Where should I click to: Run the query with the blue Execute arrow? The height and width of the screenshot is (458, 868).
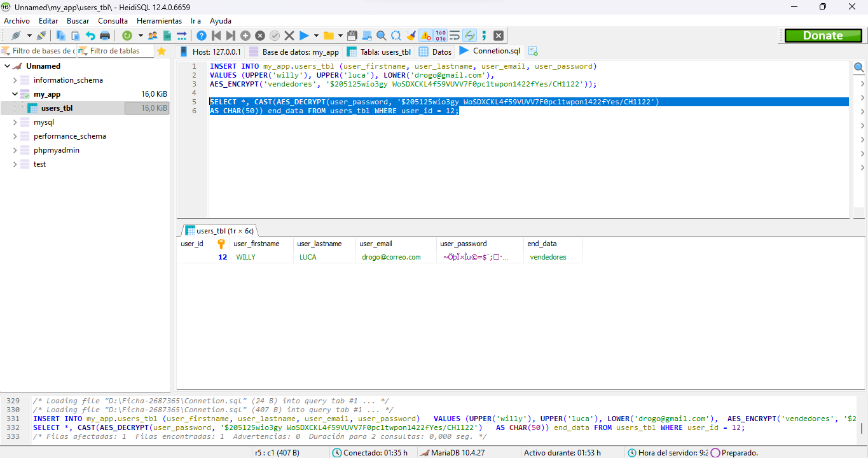point(304,35)
